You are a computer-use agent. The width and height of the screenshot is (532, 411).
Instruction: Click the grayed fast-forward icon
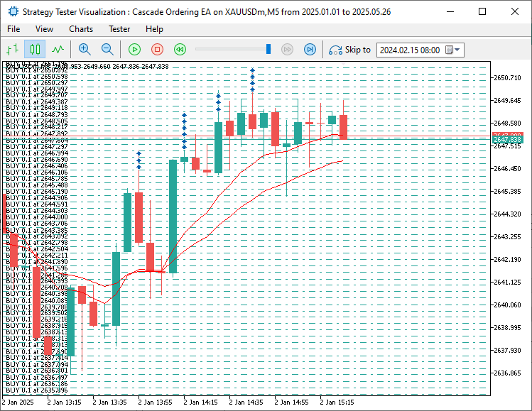(x=287, y=50)
